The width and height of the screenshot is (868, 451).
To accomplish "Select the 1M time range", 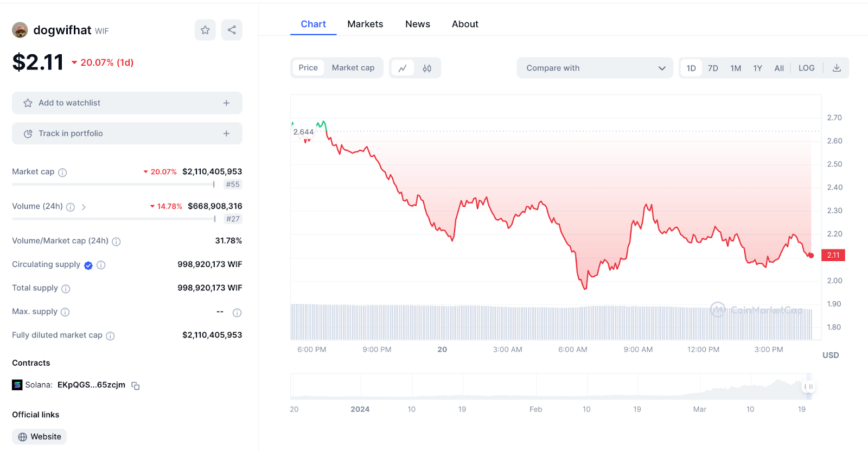I will [x=736, y=68].
